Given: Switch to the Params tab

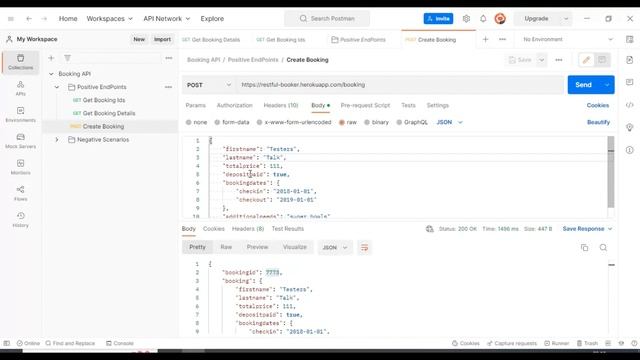Looking at the screenshot, I should (x=196, y=105).
